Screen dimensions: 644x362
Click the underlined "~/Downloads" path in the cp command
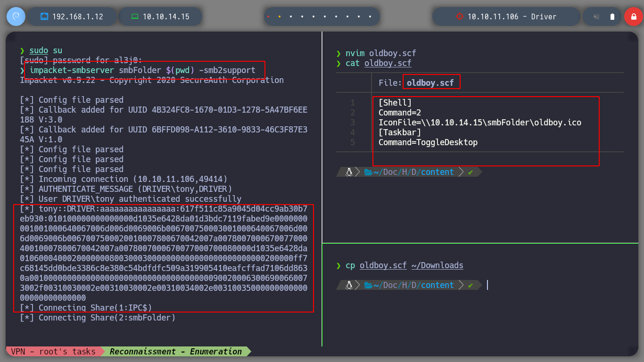pos(438,265)
